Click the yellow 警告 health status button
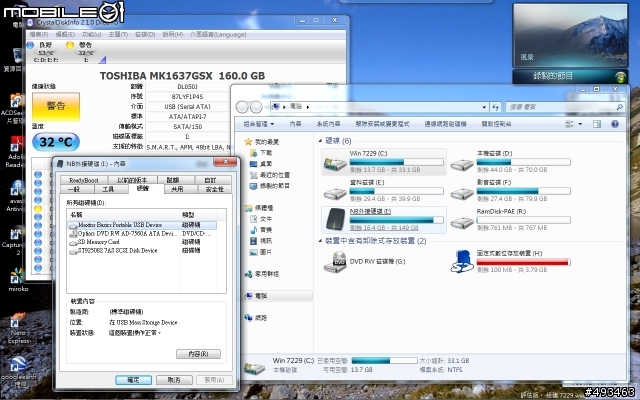 [56, 106]
